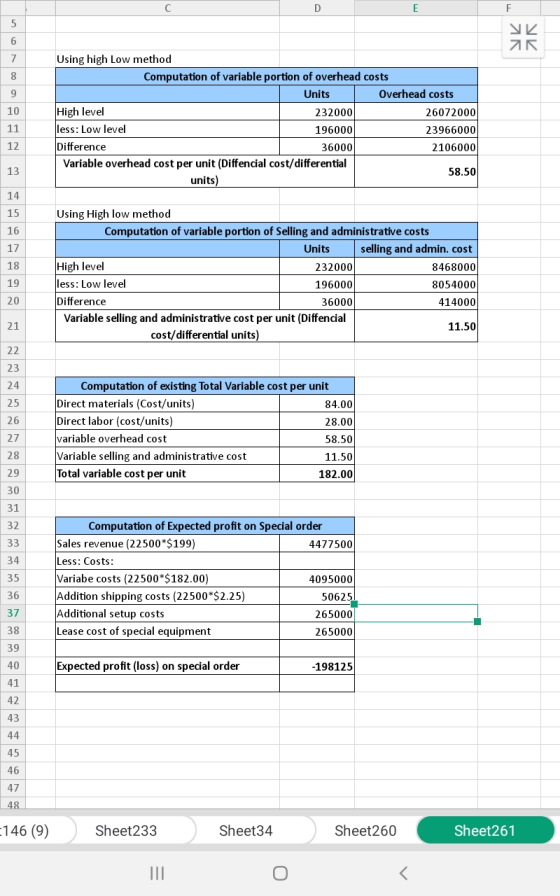560x896 pixels.
Task: Select sales revenue value 4477500
Action: pos(317,543)
